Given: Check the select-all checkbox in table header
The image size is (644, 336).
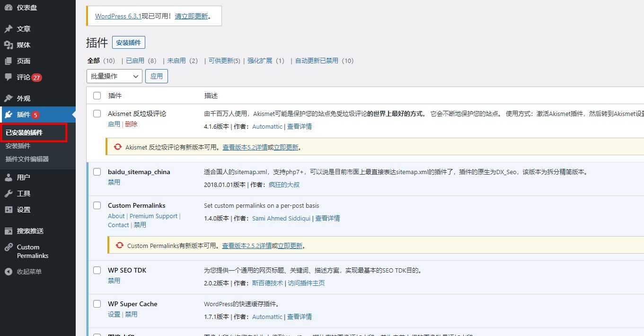Looking at the screenshot, I should pyautogui.click(x=97, y=96).
